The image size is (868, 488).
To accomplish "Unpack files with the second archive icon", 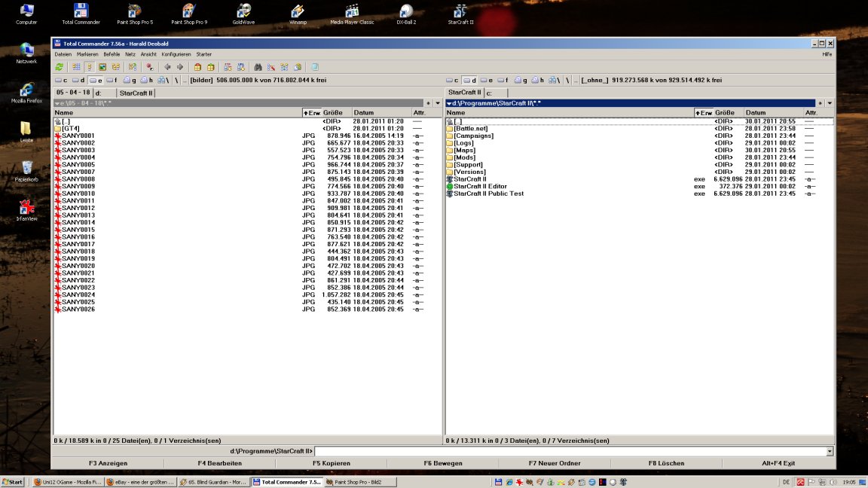I will [x=211, y=67].
